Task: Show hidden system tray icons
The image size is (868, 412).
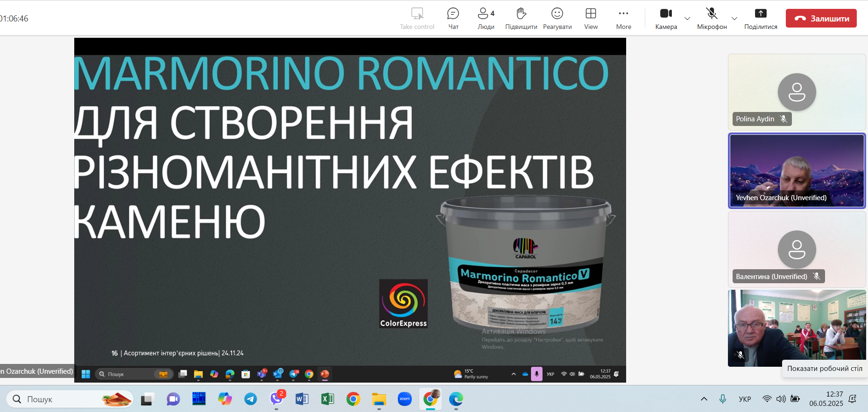Action: (x=704, y=399)
